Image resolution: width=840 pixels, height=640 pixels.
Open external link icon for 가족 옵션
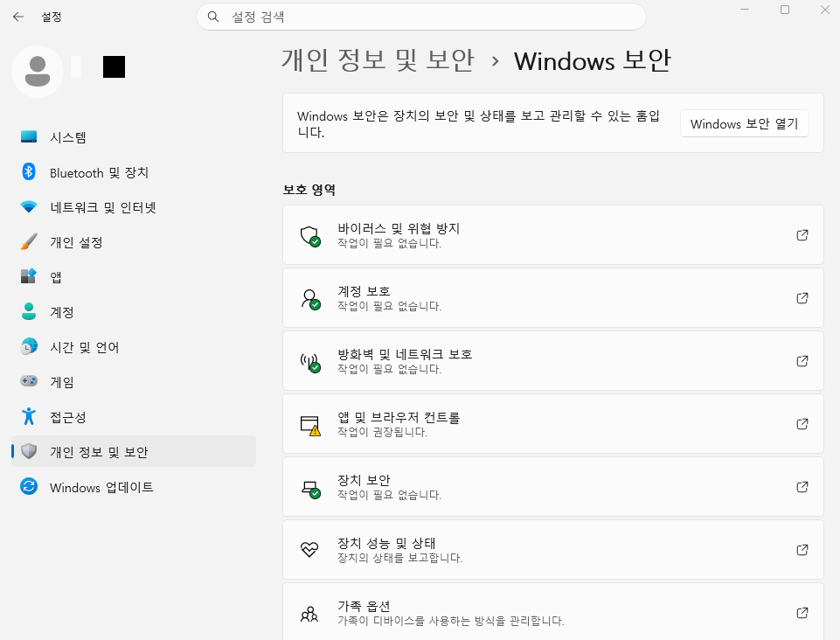pos(802,613)
